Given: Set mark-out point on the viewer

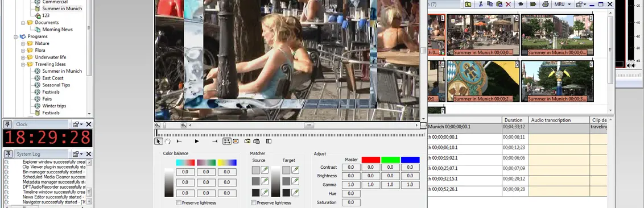Looking at the screenshot, I should (x=214, y=141).
